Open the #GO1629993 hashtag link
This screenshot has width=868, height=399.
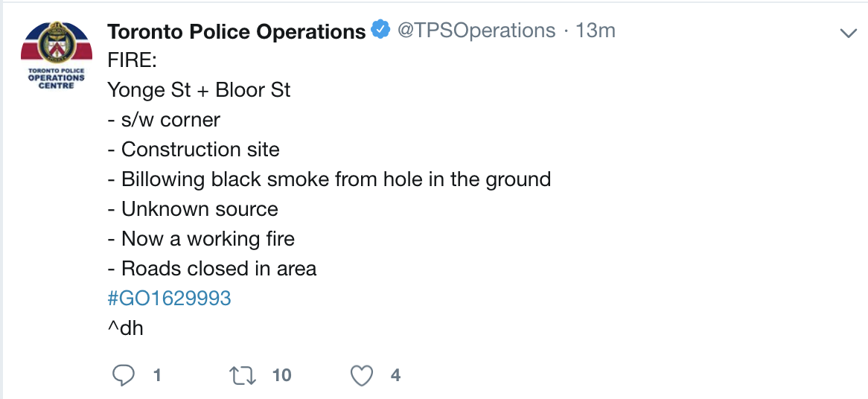(x=170, y=299)
